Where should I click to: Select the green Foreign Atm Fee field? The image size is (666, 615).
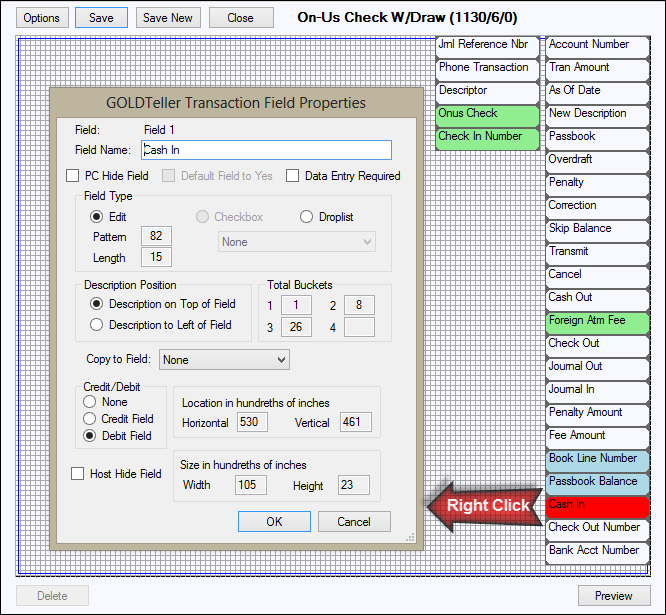pos(597,322)
